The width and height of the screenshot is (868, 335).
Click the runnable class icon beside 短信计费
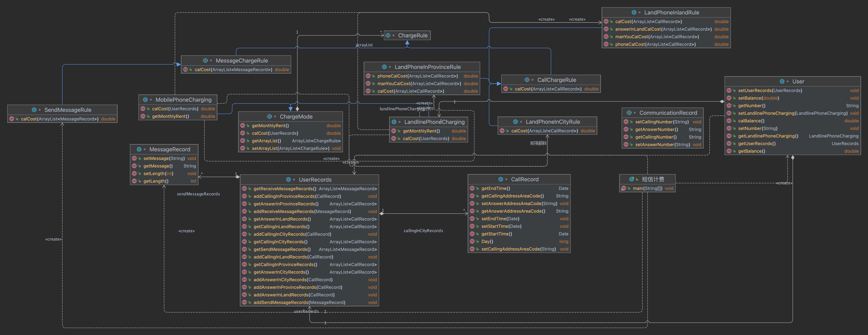(x=632, y=179)
